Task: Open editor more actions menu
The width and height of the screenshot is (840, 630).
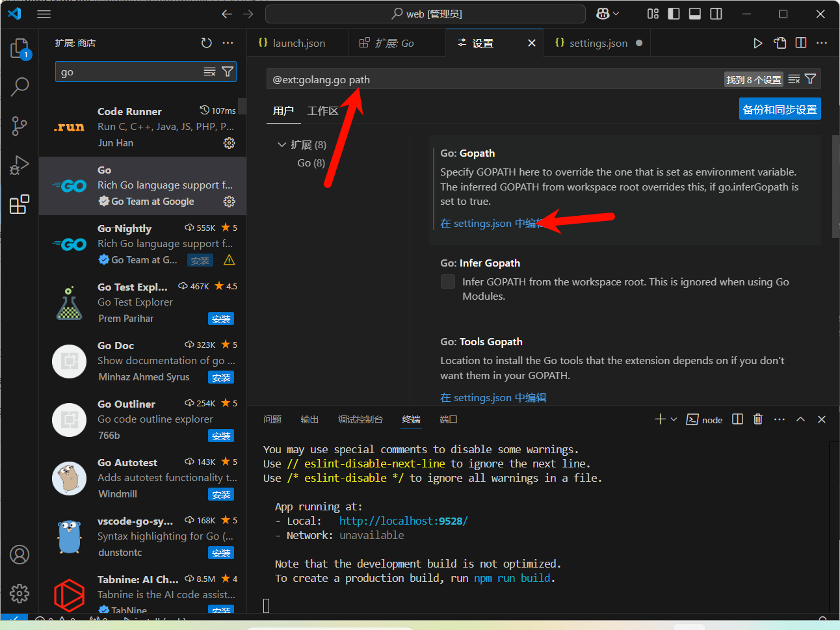Action: pos(822,43)
